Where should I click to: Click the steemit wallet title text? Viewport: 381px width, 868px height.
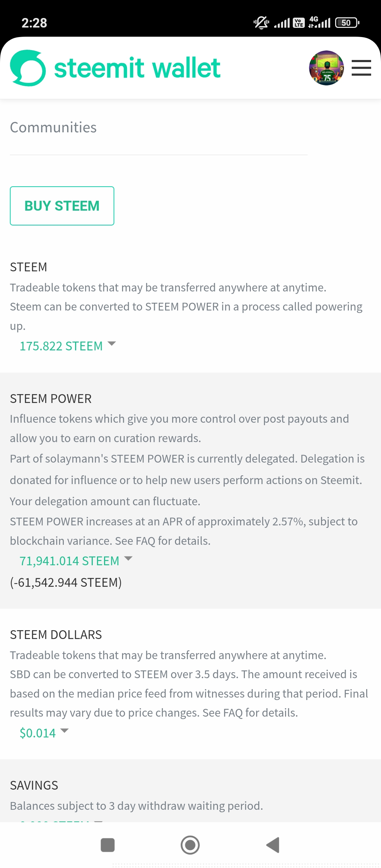[137, 68]
